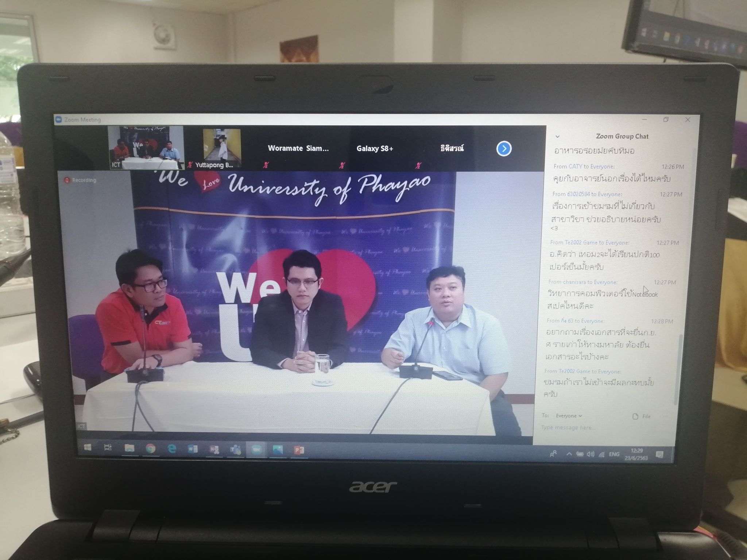
Task: Restore down the Zoom window
Action: click(666, 119)
